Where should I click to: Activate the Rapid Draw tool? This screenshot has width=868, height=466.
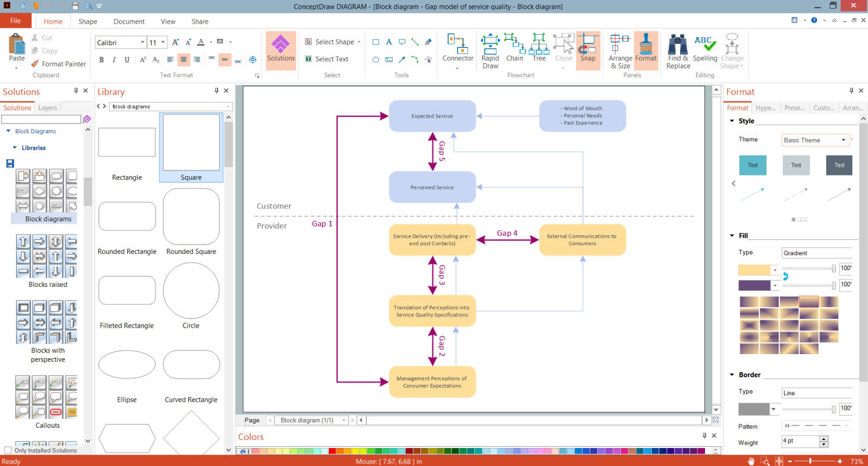(489, 49)
